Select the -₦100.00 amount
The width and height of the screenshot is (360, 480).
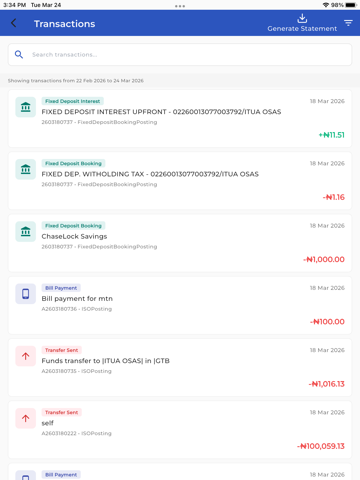coord(327,322)
